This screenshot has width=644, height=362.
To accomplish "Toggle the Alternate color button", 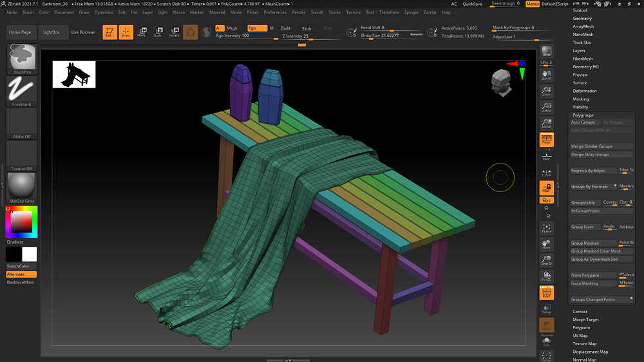I will [21, 274].
